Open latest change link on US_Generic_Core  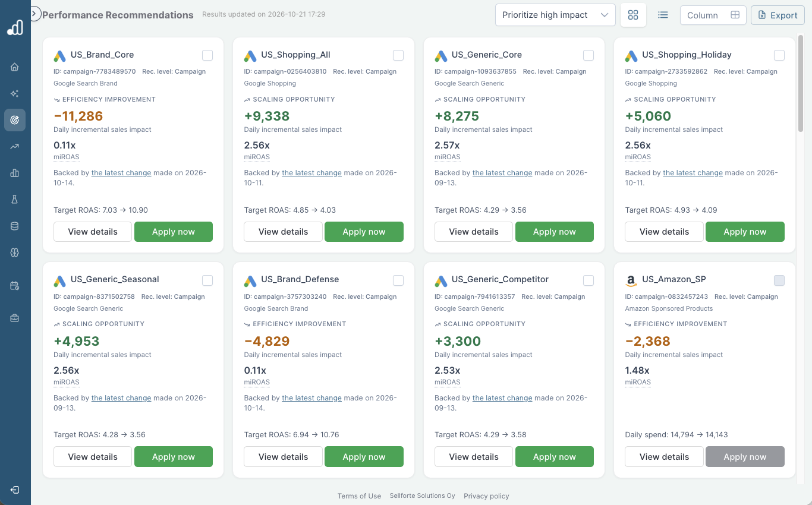502,173
